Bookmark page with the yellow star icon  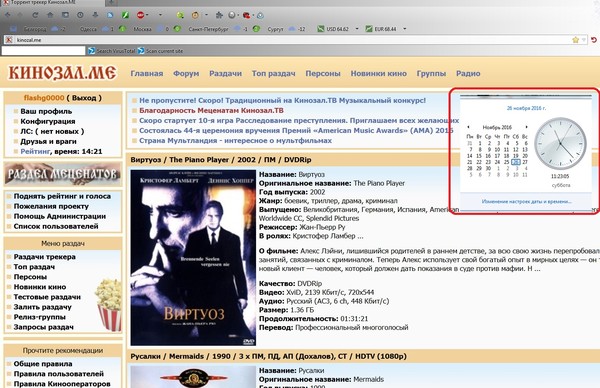pyautogui.click(x=575, y=40)
